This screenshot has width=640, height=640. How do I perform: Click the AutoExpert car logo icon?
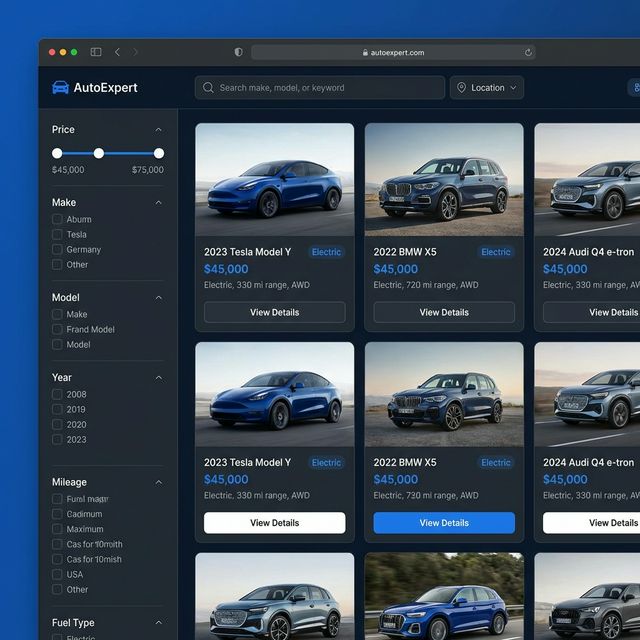point(60,87)
